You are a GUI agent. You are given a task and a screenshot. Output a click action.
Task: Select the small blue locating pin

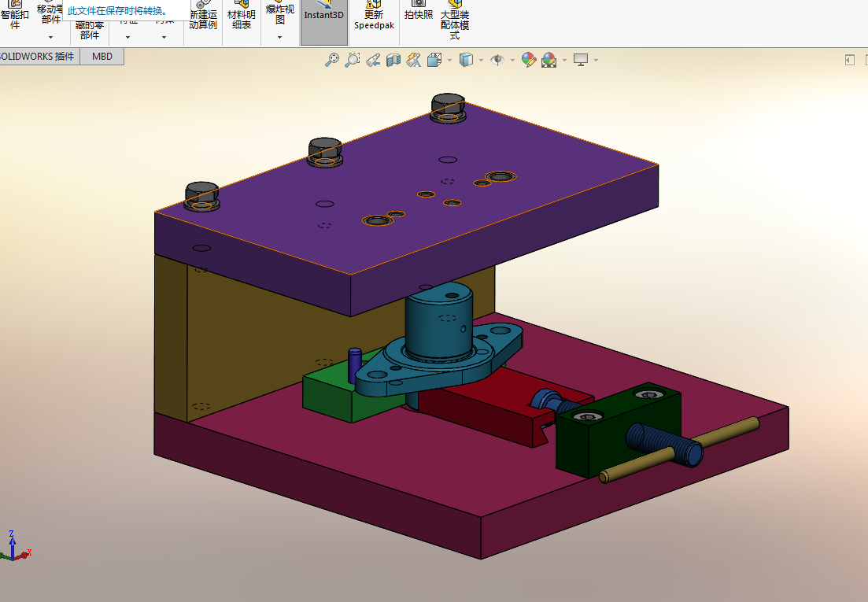(355, 364)
